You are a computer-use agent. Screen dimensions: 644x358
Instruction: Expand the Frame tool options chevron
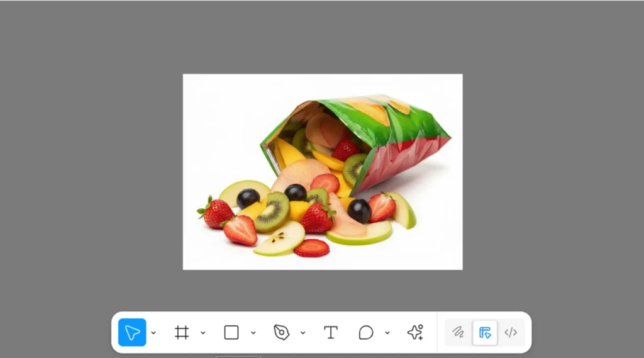[203, 333]
